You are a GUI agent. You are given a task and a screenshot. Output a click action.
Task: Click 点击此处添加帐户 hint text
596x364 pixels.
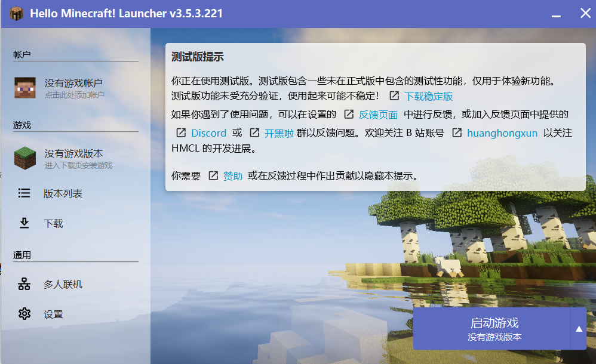tap(75, 95)
